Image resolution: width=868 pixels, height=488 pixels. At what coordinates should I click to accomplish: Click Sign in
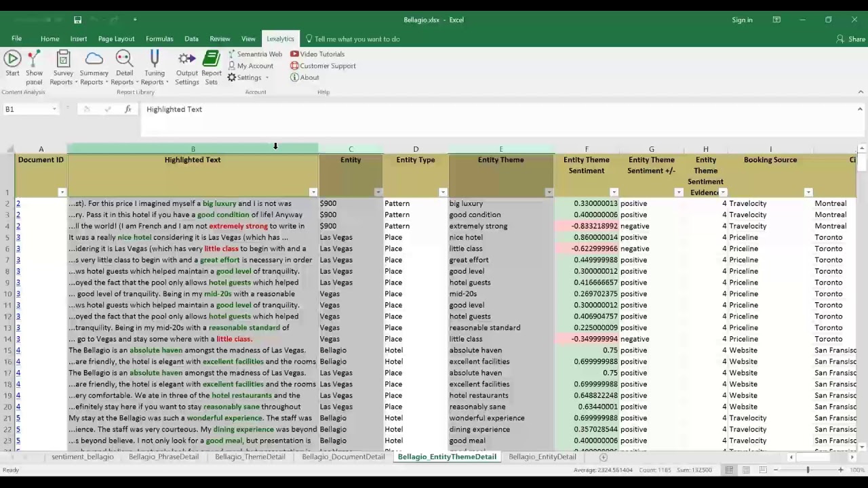coord(742,20)
